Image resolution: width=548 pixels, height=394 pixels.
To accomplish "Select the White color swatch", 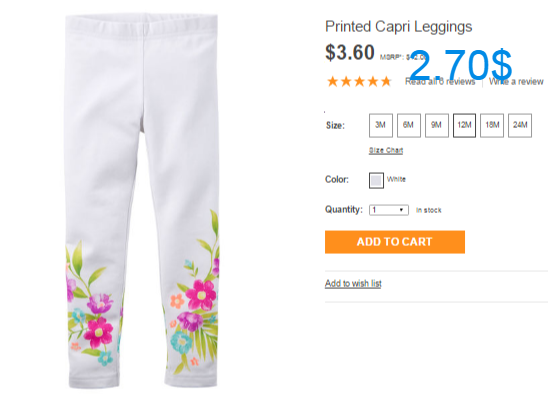I will click(x=376, y=180).
